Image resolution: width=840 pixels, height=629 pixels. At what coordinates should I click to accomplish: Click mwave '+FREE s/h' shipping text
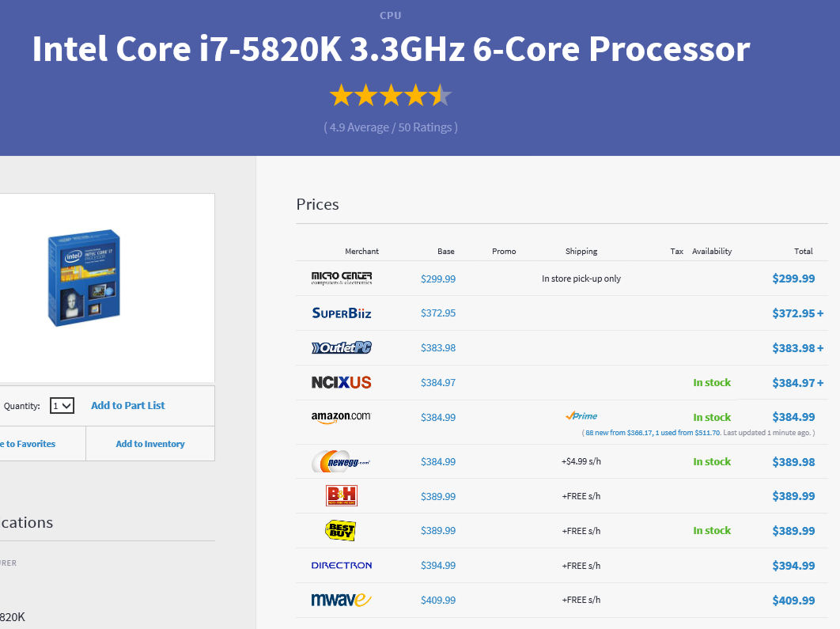tap(581, 600)
